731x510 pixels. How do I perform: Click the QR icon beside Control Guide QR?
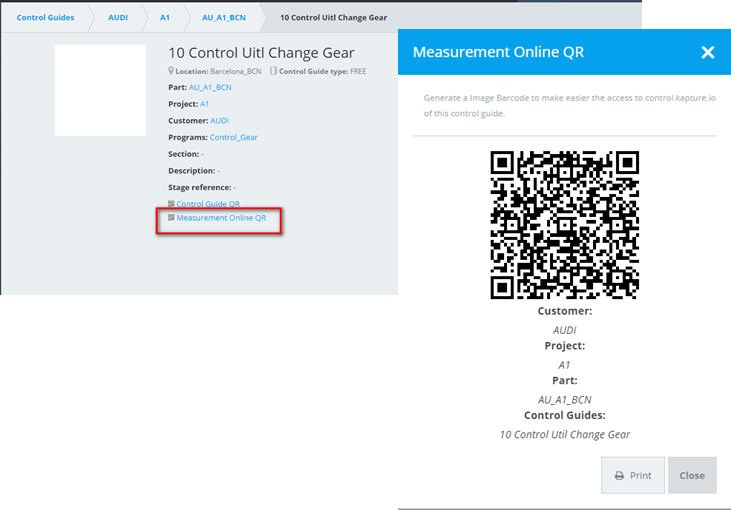pos(171,204)
